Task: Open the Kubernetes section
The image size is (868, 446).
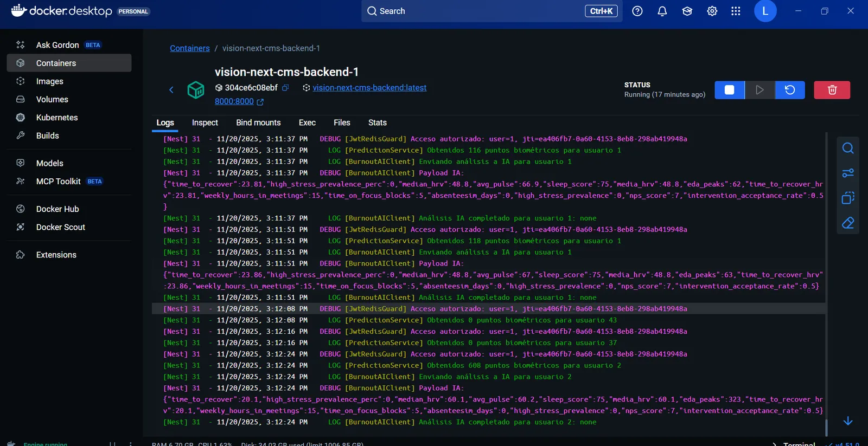Action: 69,118
